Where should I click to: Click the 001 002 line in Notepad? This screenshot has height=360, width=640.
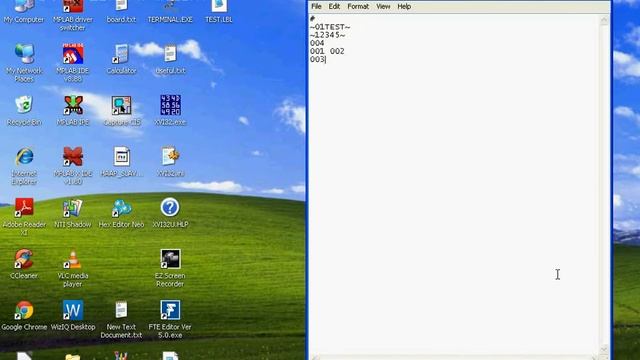pos(327,51)
